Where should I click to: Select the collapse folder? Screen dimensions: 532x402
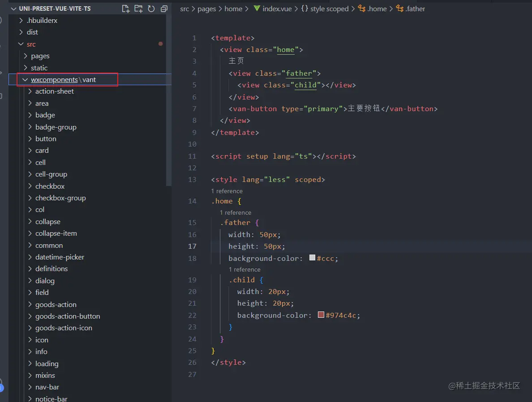tap(48, 222)
